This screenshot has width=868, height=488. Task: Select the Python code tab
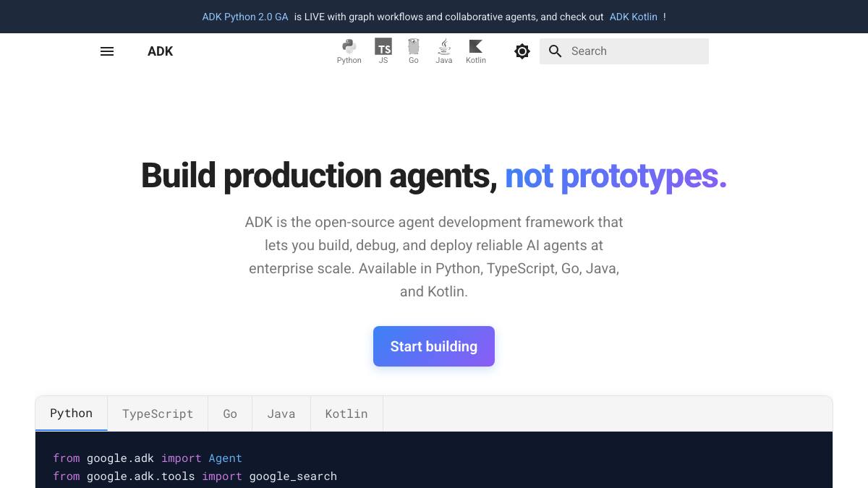tap(71, 414)
